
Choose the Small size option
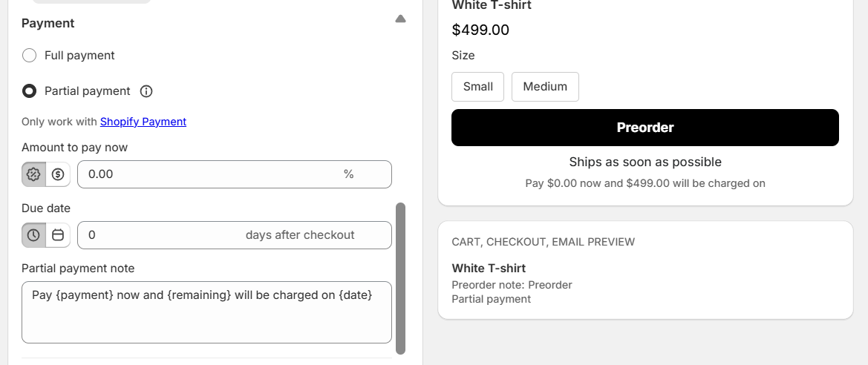[477, 87]
